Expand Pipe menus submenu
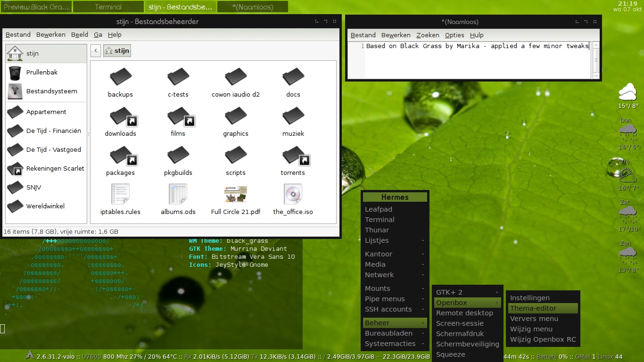The image size is (644, 362). tap(395, 299)
